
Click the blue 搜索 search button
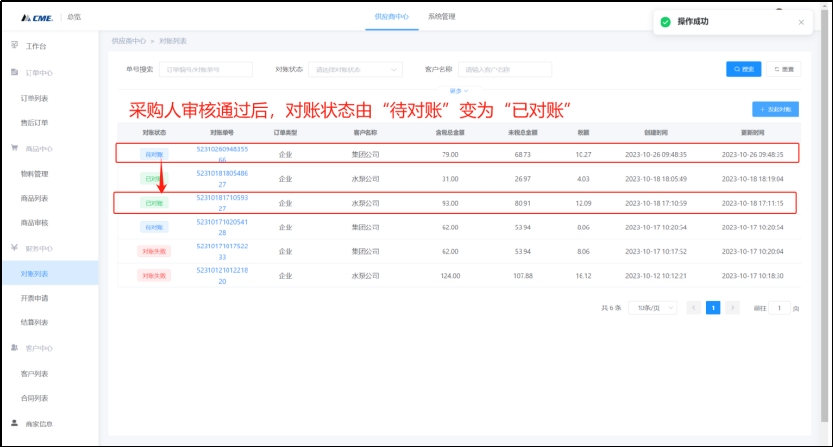tap(743, 69)
